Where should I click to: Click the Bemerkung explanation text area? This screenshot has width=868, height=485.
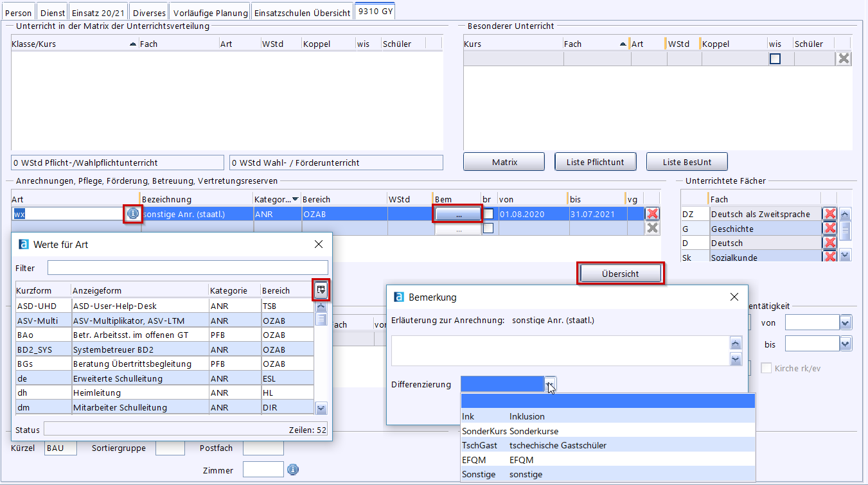pos(560,351)
